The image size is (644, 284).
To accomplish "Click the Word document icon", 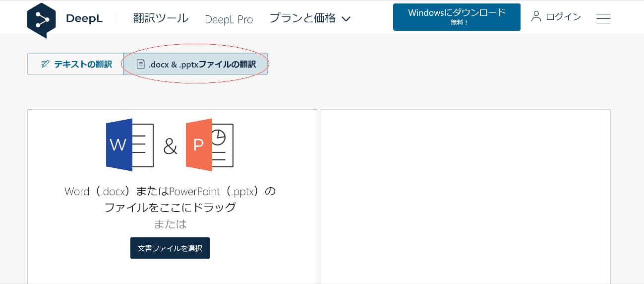I will 130,144.
